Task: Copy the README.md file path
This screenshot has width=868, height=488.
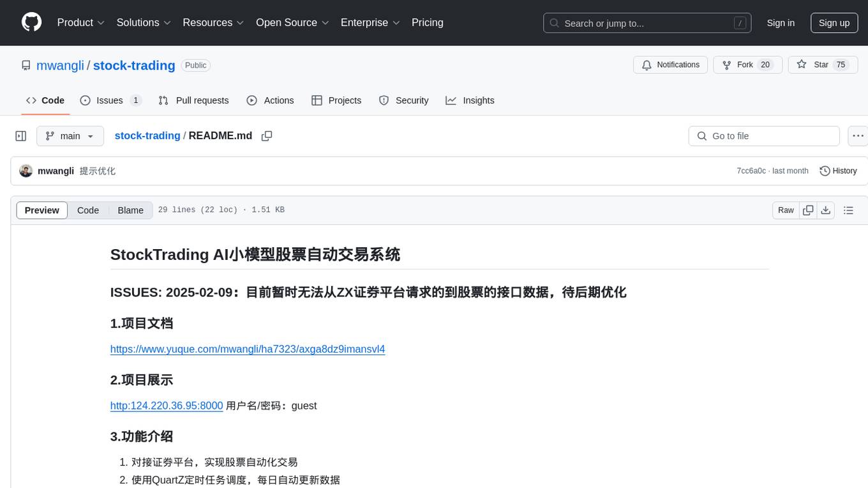Action: [267, 136]
